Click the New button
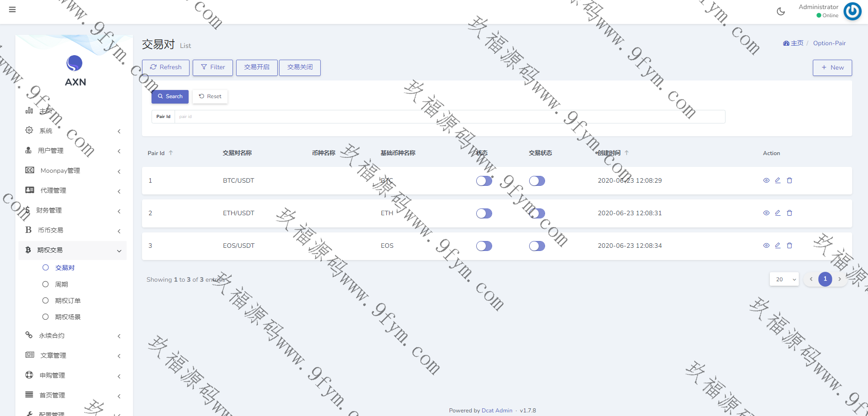Screen dimensions: 868x416 [x=832, y=68]
